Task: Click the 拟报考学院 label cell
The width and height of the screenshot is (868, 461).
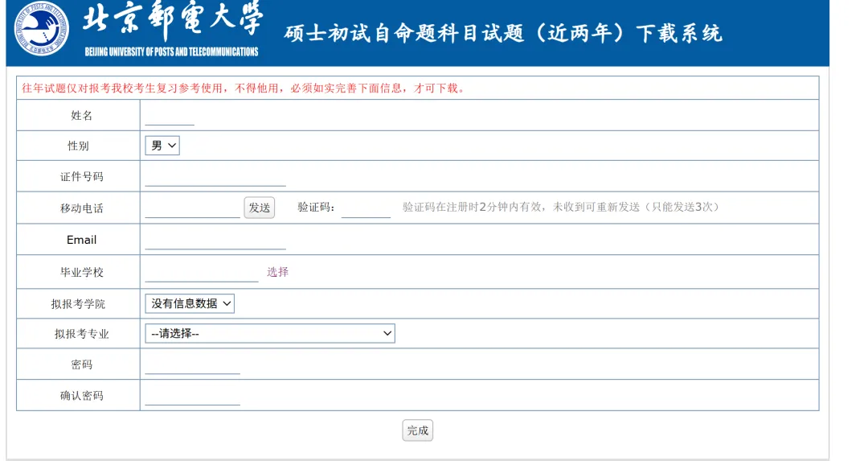Action: click(x=78, y=303)
